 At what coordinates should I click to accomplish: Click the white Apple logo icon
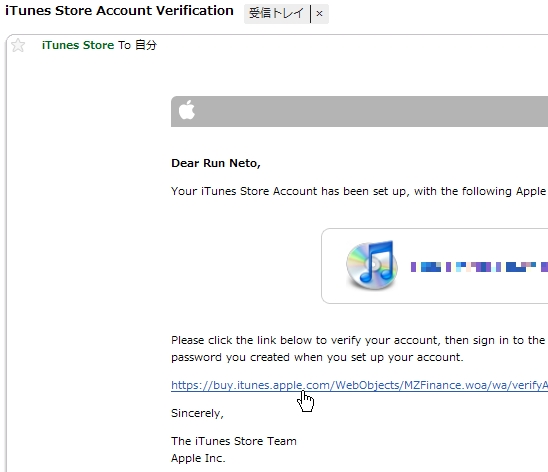point(187,110)
